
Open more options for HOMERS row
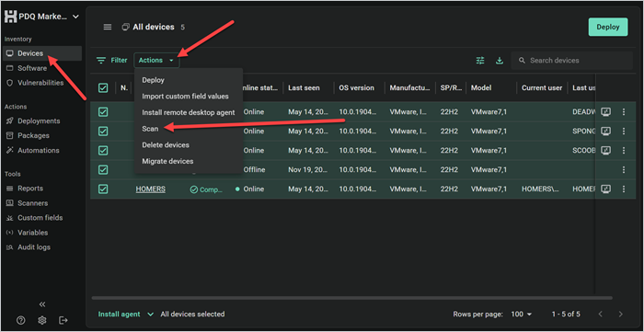tap(624, 189)
